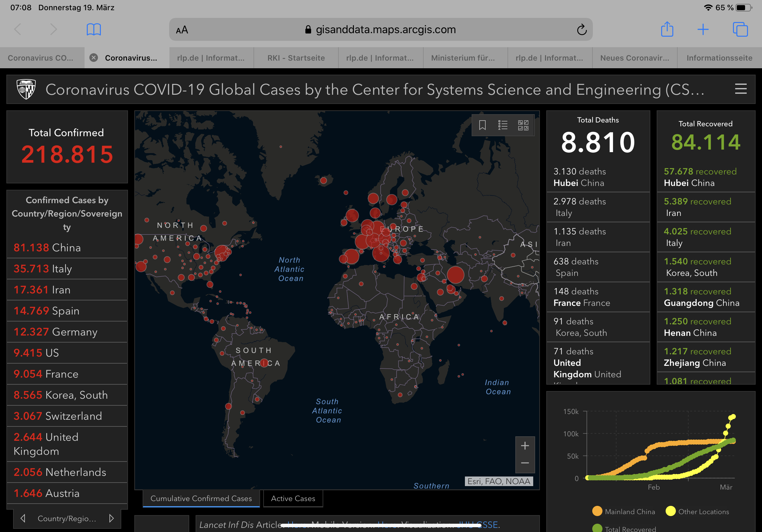
Task: Select Switzerland in the country list
Action: (67, 416)
